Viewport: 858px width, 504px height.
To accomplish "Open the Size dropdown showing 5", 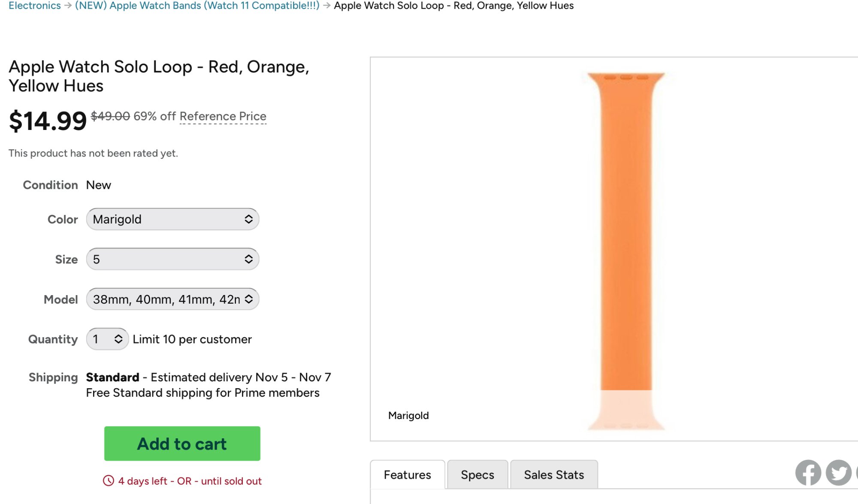I will click(172, 259).
